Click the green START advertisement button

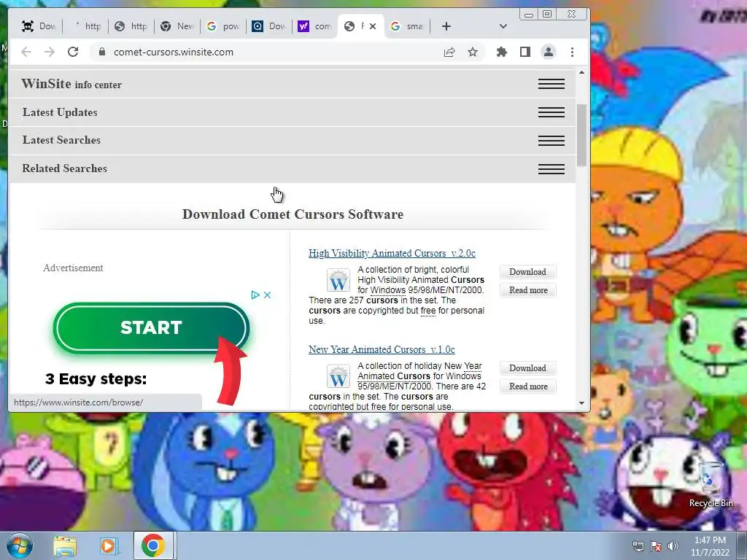(152, 327)
